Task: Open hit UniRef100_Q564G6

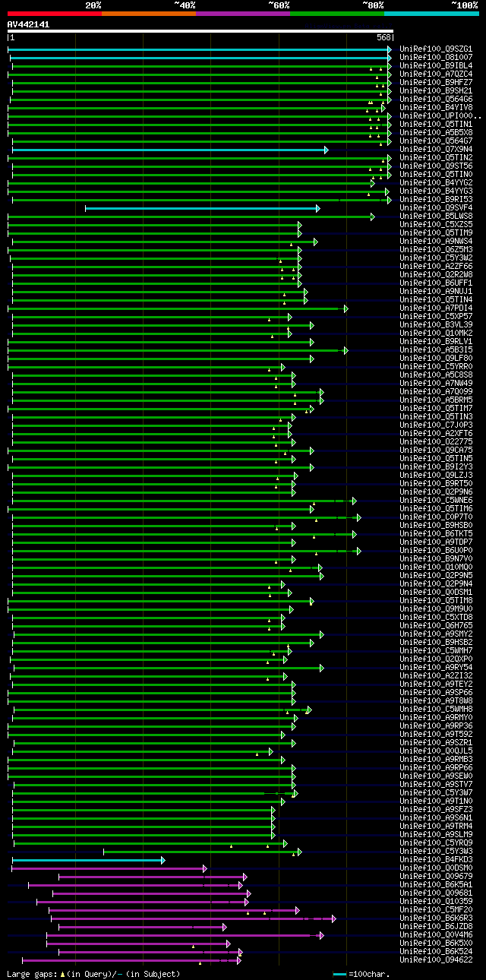Action: coord(436,99)
